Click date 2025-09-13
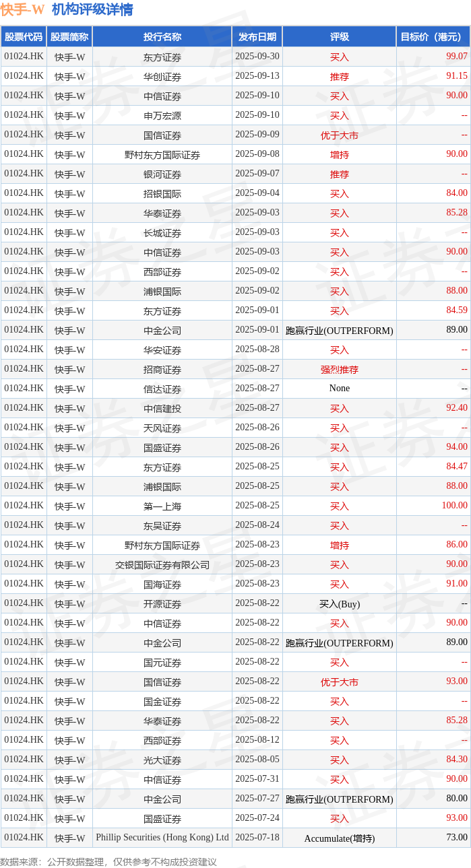 click(x=257, y=76)
